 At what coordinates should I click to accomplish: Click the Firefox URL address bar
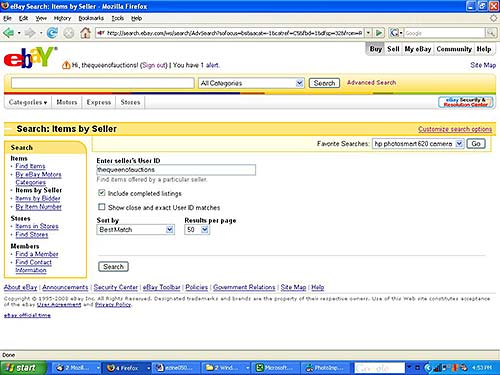[230, 33]
